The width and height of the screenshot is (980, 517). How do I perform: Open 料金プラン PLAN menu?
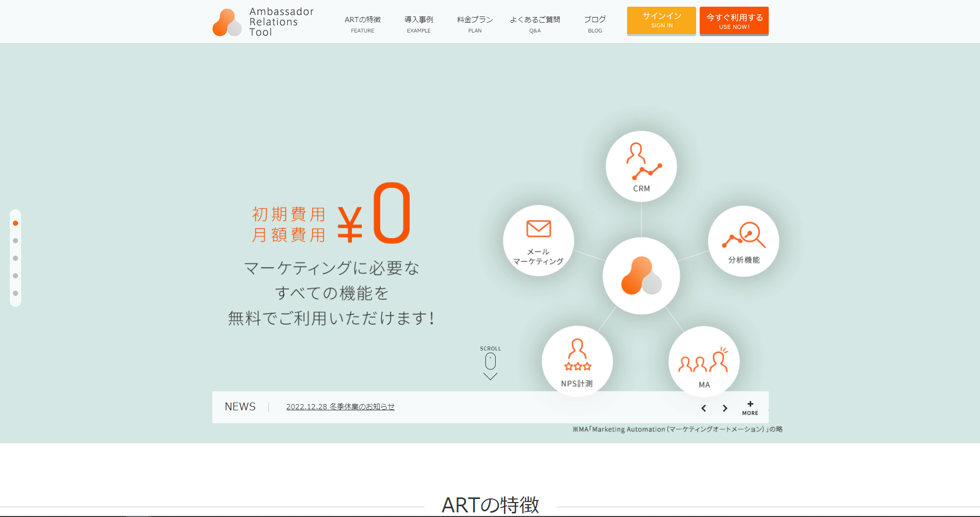click(475, 24)
